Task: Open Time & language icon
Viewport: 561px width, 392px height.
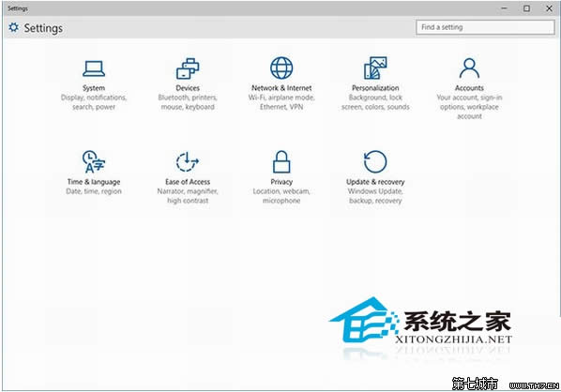Action: coord(94,161)
